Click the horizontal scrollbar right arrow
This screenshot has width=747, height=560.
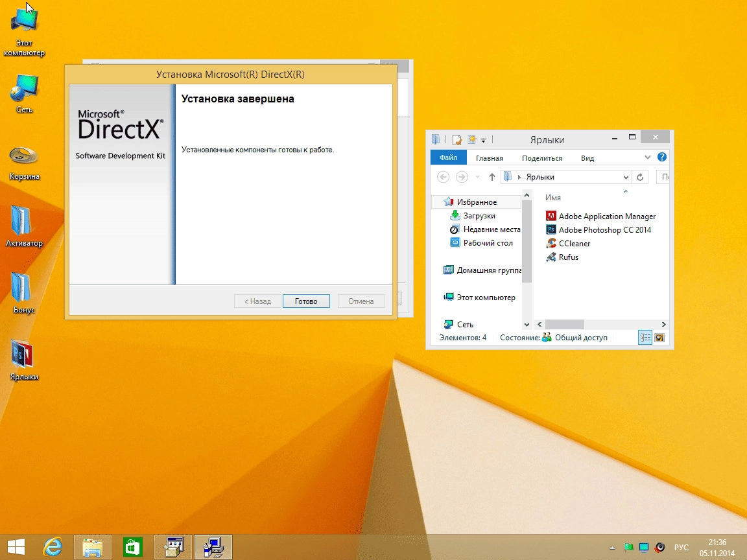tap(663, 324)
